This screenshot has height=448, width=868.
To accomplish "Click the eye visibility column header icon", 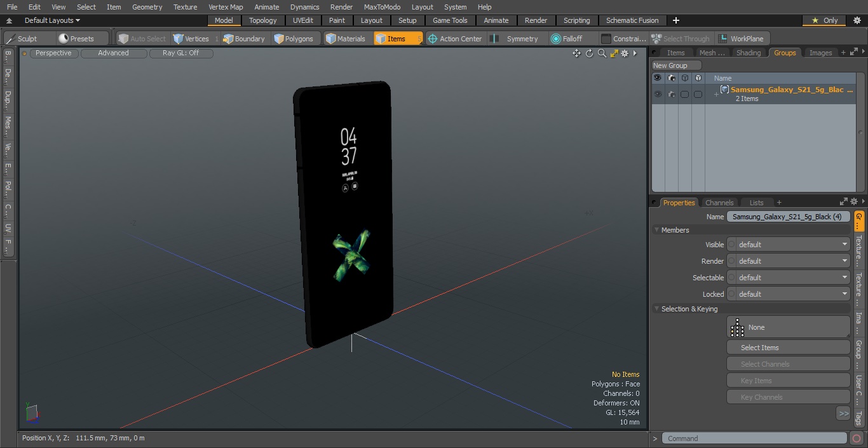I will click(658, 78).
